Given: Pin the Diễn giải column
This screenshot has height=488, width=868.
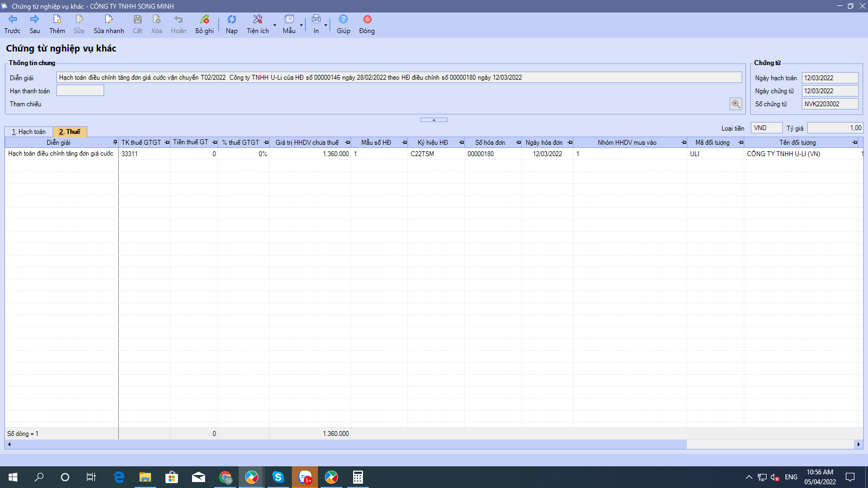Looking at the screenshot, I should click(x=115, y=143).
